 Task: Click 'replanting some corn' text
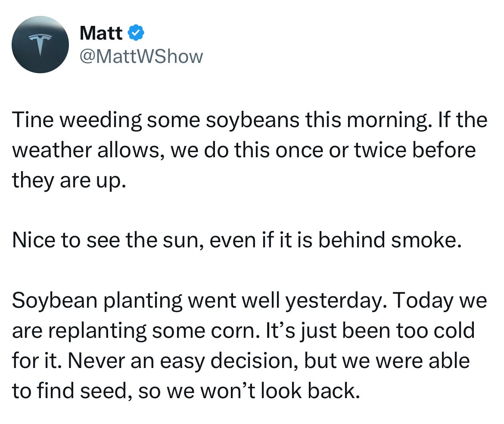[152, 330]
